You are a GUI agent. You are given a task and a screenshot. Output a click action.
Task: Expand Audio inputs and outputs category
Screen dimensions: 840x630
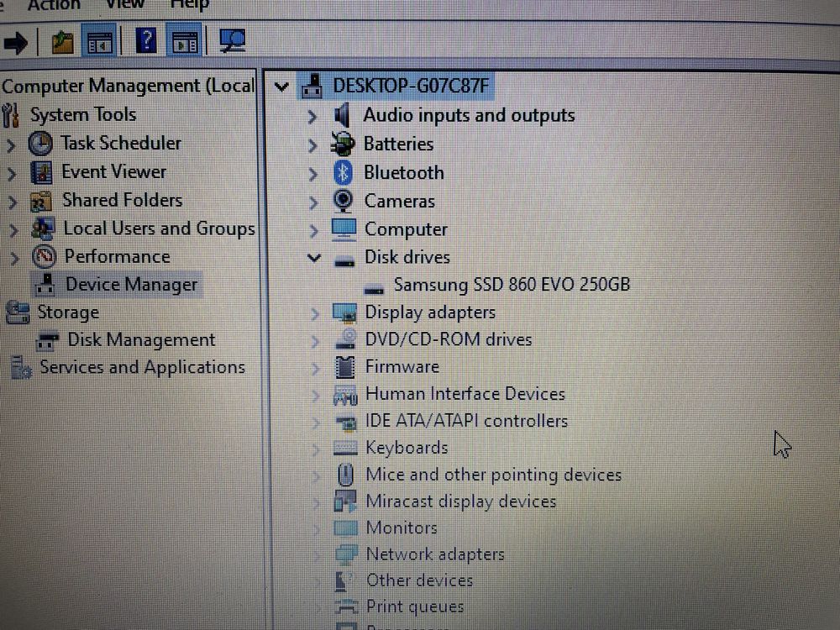312,116
